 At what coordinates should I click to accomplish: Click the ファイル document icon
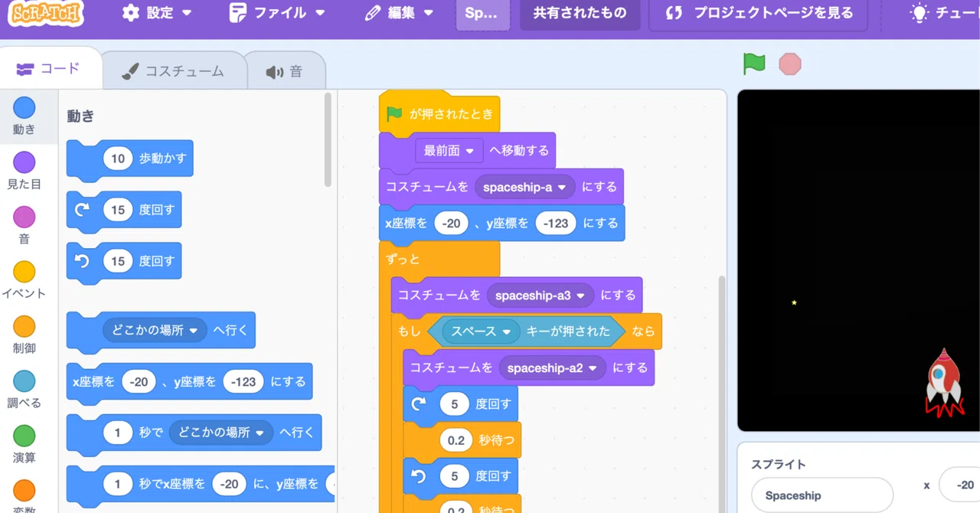(238, 13)
